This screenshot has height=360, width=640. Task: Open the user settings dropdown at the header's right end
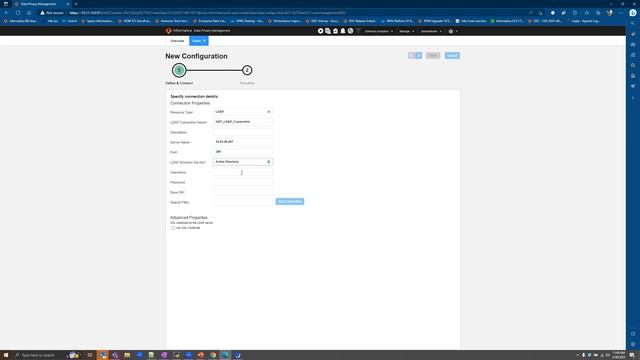point(453,31)
